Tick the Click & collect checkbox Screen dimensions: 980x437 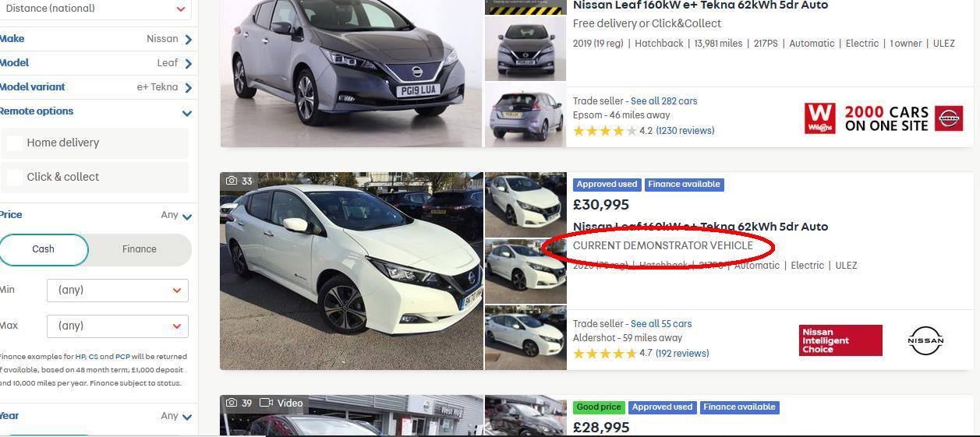(15, 177)
